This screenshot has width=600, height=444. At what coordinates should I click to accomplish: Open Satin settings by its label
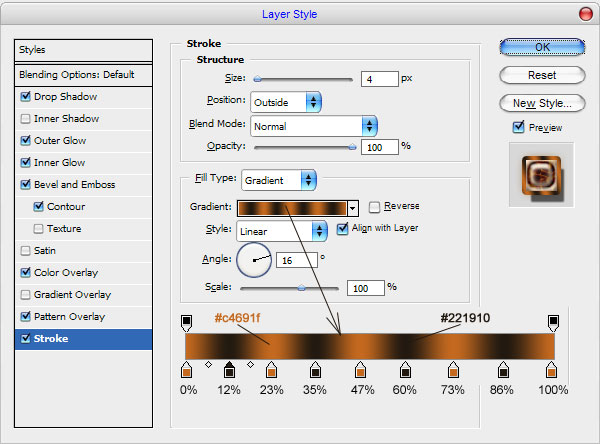pyautogui.click(x=45, y=251)
